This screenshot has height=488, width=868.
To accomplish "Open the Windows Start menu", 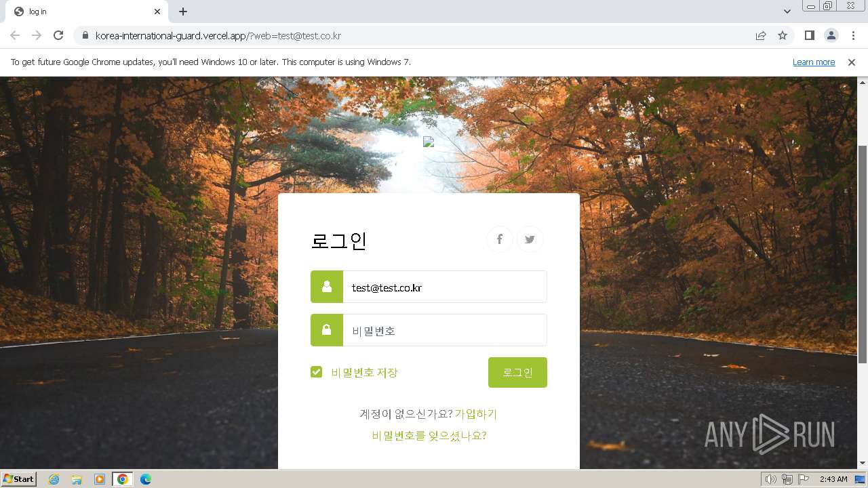I will 19,479.
